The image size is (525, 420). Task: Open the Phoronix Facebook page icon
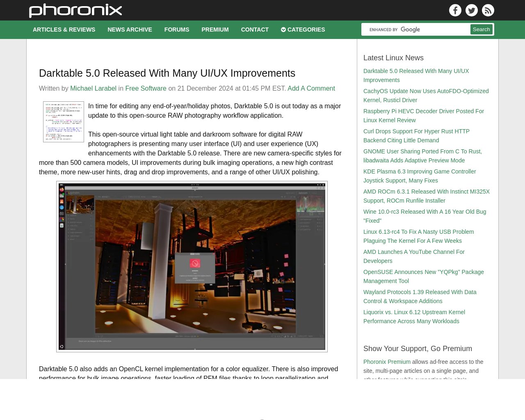455,10
